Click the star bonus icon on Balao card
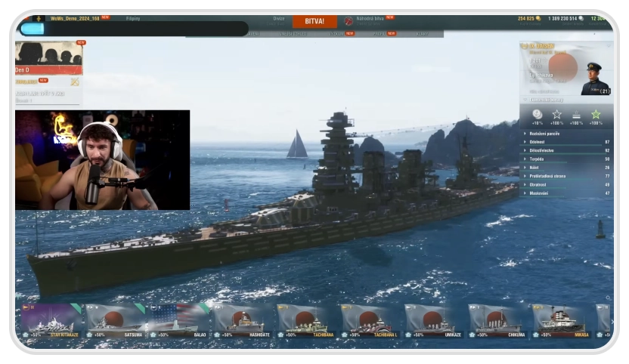The height and width of the screenshot is (364, 629). [x=153, y=335]
